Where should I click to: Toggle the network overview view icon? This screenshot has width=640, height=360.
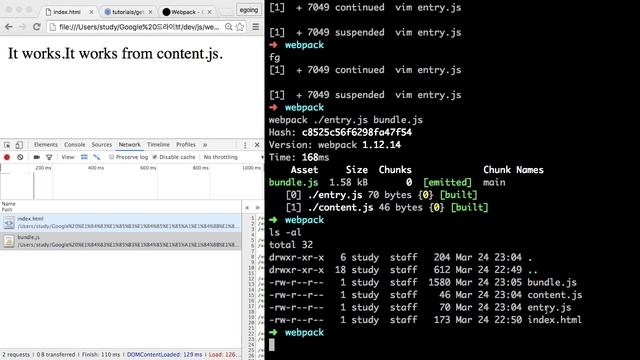pos(97,157)
